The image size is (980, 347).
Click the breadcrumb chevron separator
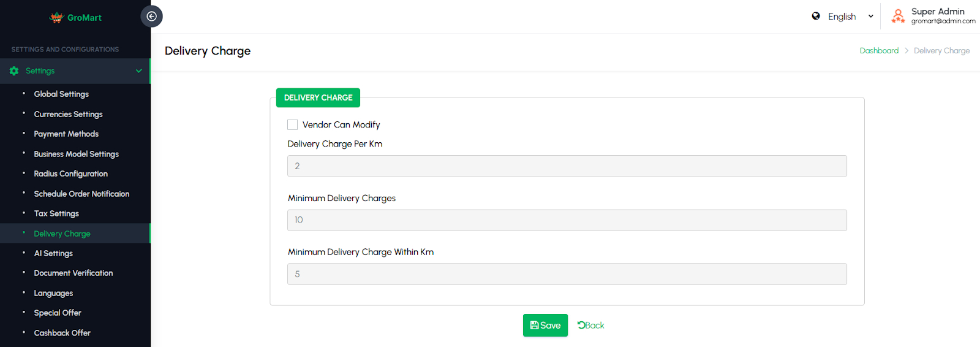907,51
